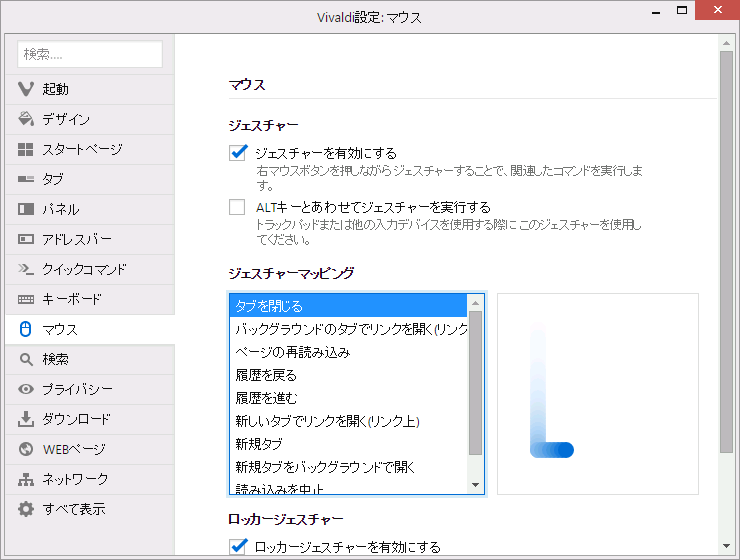The height and width of the screenshot is (560, 740).
Task: Click the 検索 settings search field
Action: 90,54
